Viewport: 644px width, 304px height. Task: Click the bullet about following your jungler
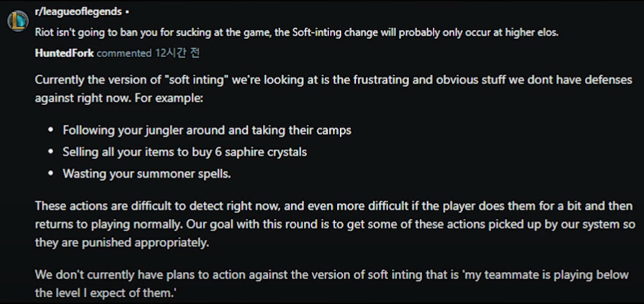point(207,130)
